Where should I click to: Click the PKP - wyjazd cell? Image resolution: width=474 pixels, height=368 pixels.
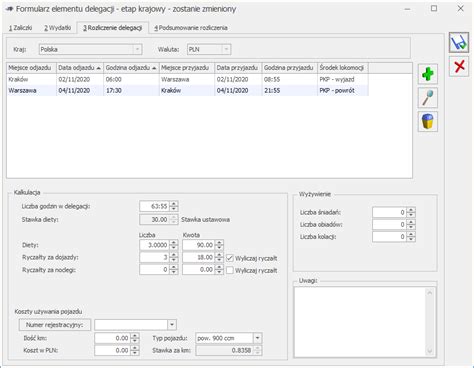pyautogui.click(x=343, y=79)
